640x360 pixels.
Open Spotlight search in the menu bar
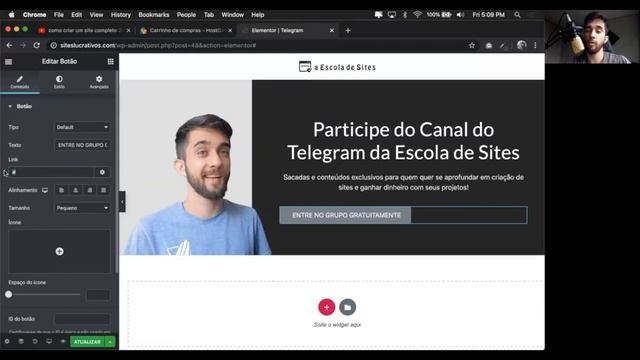[517, 15]
